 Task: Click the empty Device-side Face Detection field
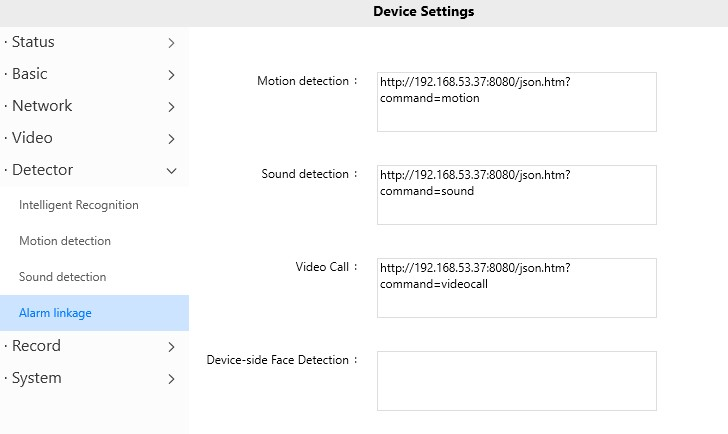point(516,381)
